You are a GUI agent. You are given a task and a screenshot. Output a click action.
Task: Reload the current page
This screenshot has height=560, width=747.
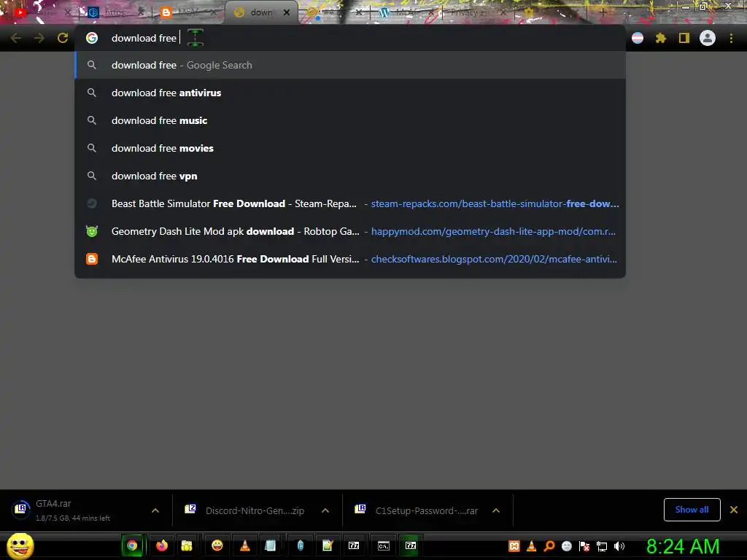[63, 38]
